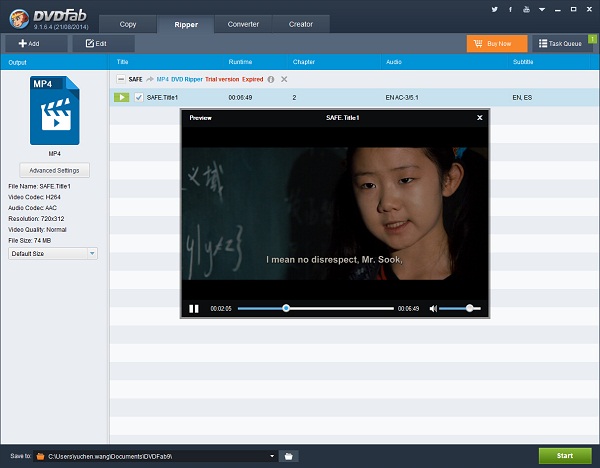Click the EN, ES subtitle cell

[x=522, y=98]
